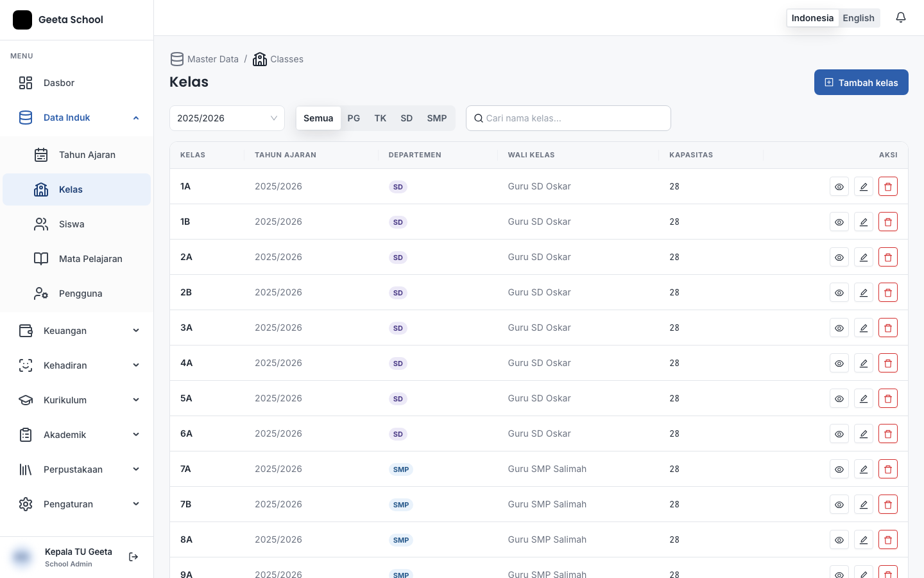This screenshot has width=924, height=578.
Task: Open the notifications bell icon
Action: pyautogui.click(x=901, y=18)
